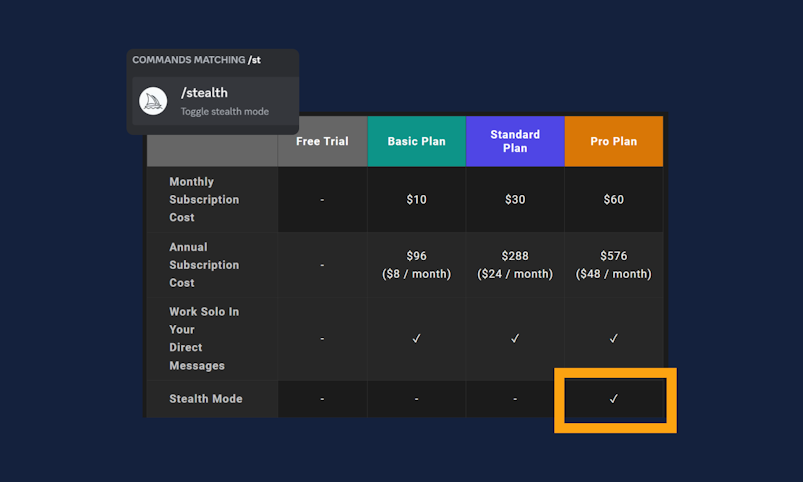
Task: Click Basic Plan's Work Solo checkmark
Action: click(x=416, y=339)
